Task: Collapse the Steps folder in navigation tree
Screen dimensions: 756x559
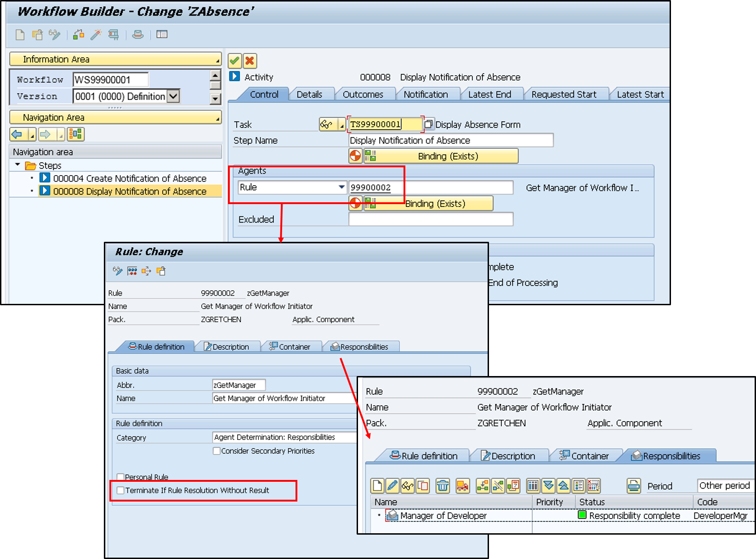Action: coord(17,165)
